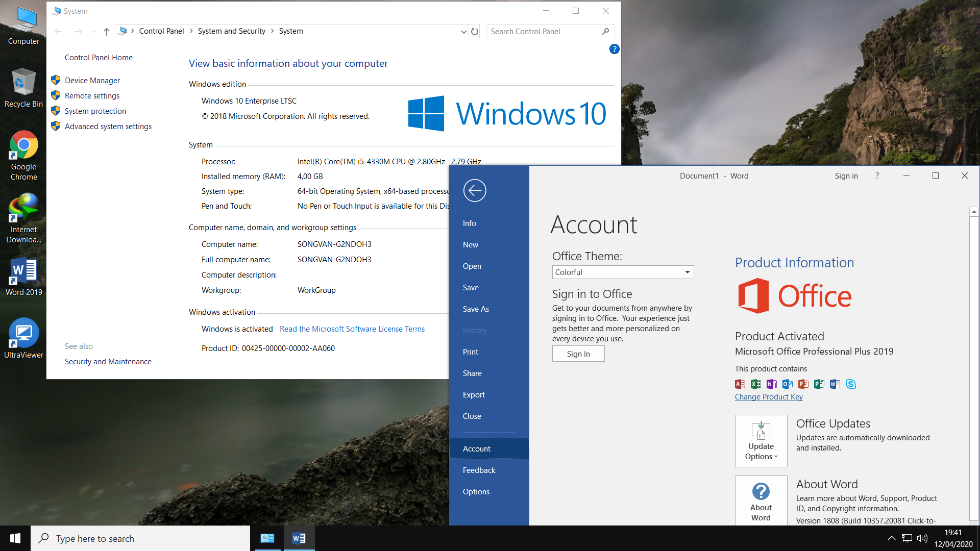Image resolution: width=980 pixels, height=551 pixels.
Task: Open network status in system tray
Action: (x=907, y=538)
